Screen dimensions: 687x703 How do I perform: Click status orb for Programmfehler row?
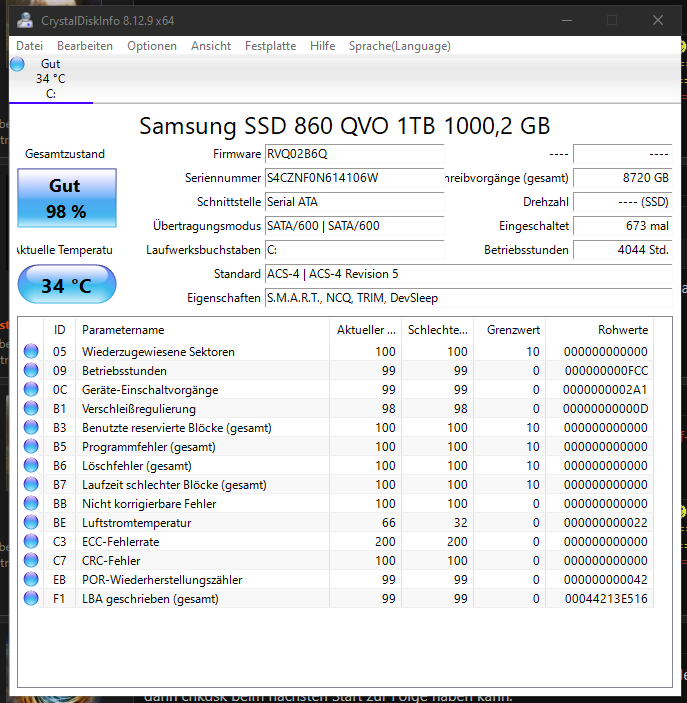31,446
